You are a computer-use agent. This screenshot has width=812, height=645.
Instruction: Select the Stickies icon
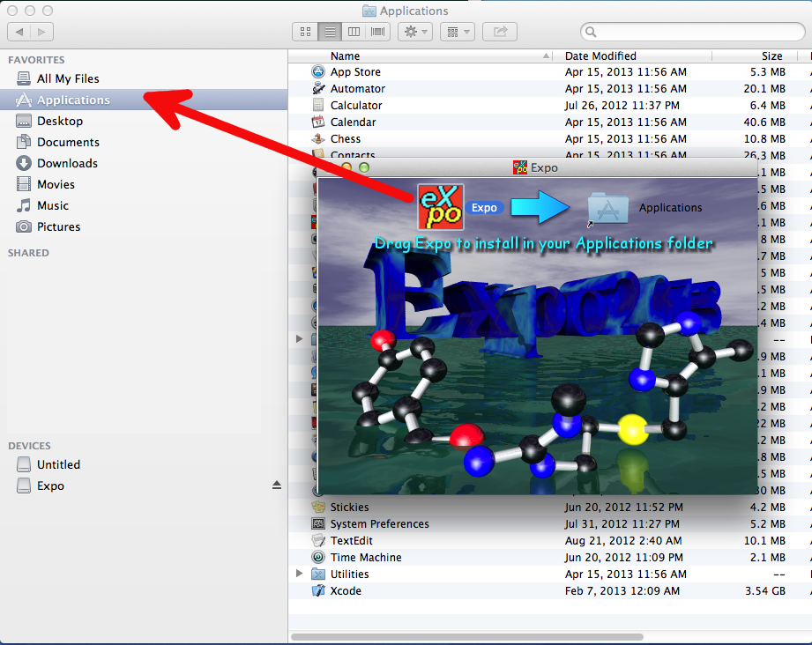click(x=318, y=508)
